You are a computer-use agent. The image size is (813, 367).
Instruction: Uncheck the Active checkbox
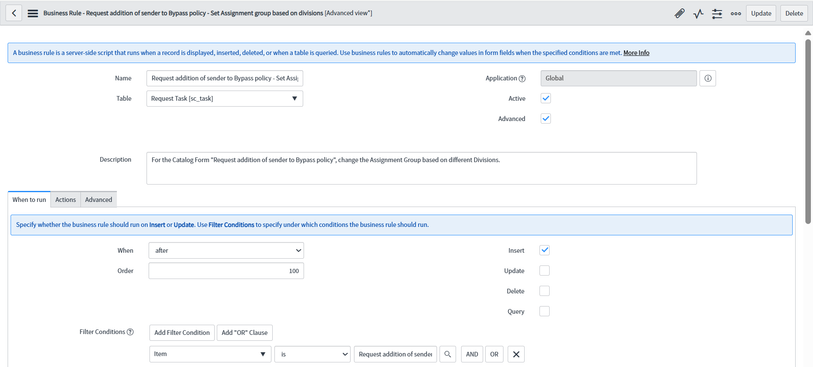tap(545, 98)
